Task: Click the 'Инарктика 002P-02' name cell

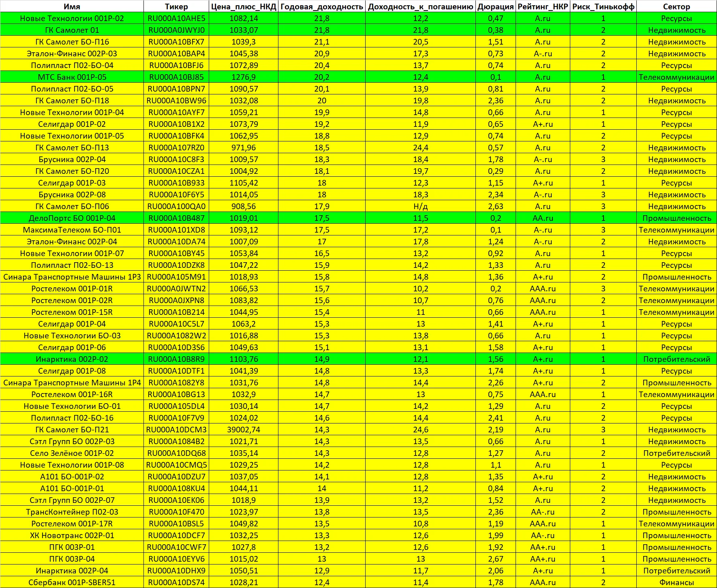Action: 72,359
